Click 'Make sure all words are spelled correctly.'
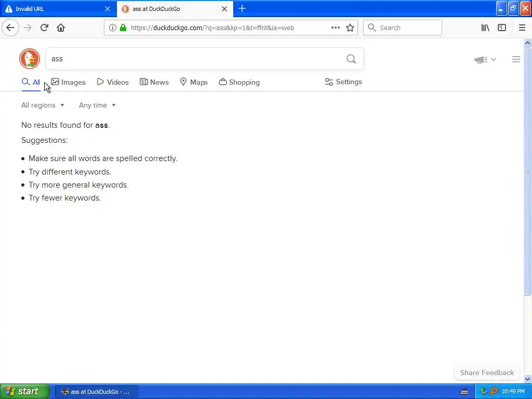Image resolution: width=532 pixels, height=399 pixels. click(103, 158)
